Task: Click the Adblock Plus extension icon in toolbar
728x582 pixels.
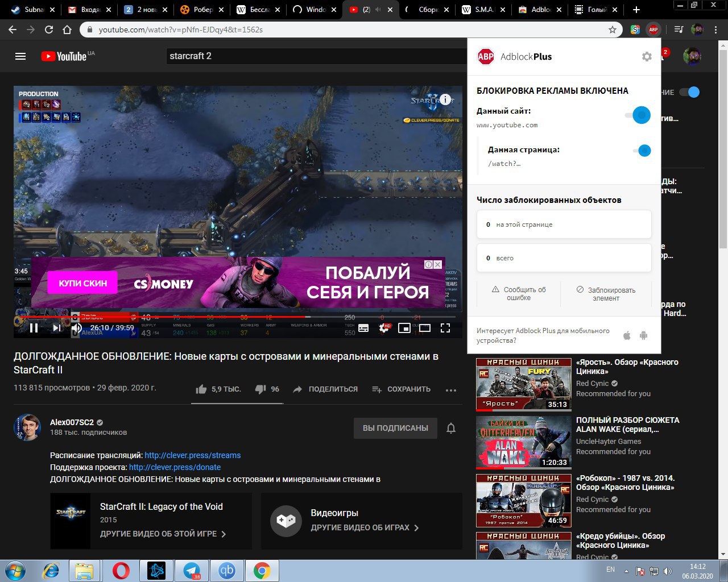Action: point(653,30)
